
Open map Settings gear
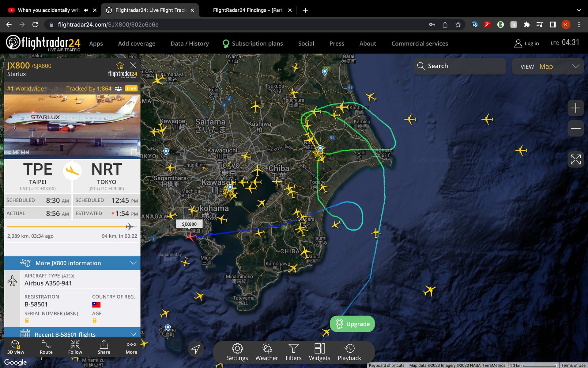[237, 352]
